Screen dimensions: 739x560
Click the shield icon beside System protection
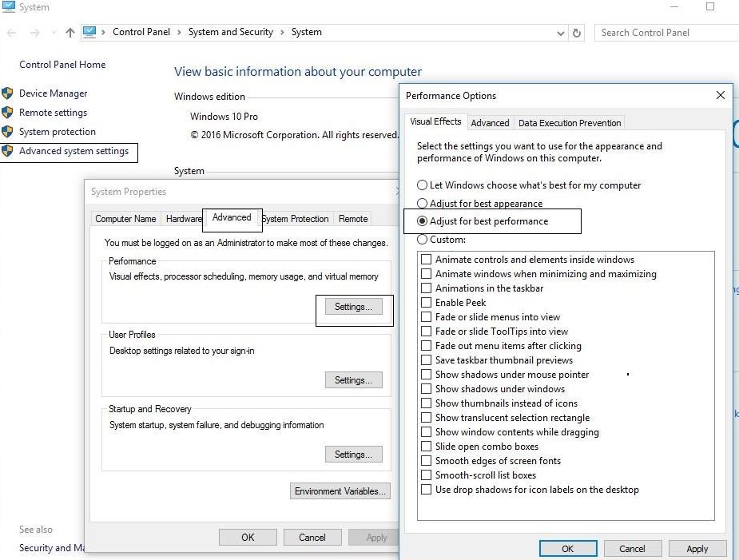8,132
